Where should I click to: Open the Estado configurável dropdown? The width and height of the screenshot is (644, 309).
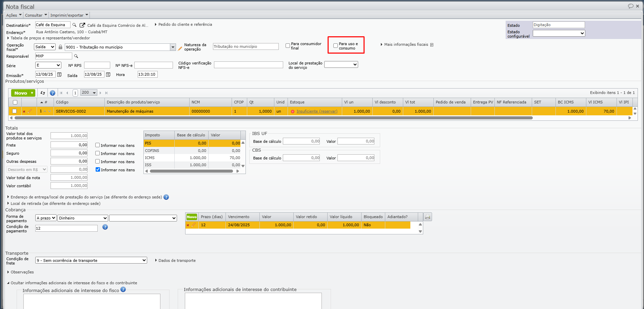[x=559, y=33]
